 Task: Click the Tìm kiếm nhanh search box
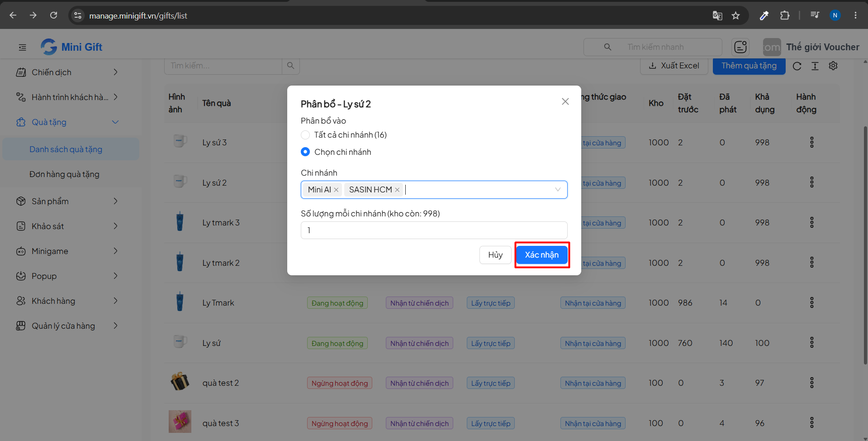[653, 47]
